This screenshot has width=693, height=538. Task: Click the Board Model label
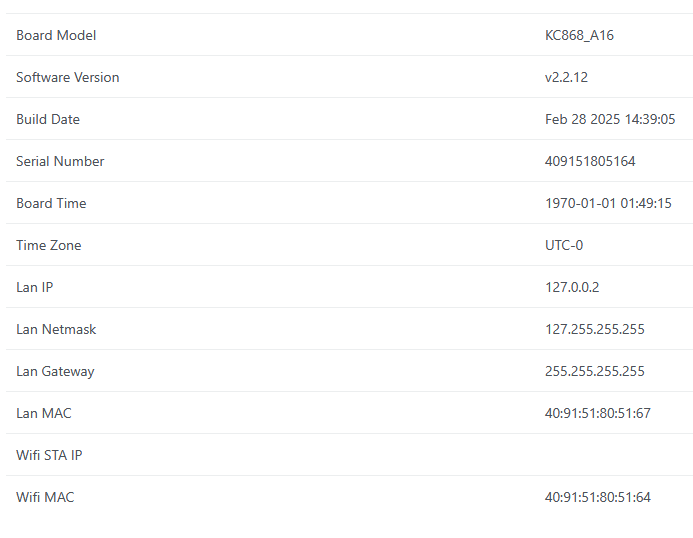click(56, 35)
